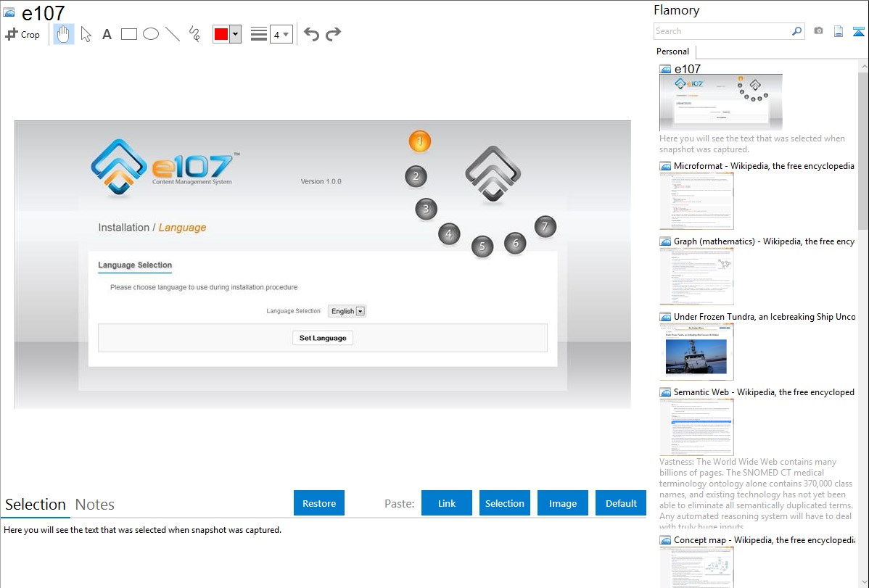Click the "Semantic Web - Wikipedia" title
Viewport: 869px width, 588px height.
tap(764, 392)
